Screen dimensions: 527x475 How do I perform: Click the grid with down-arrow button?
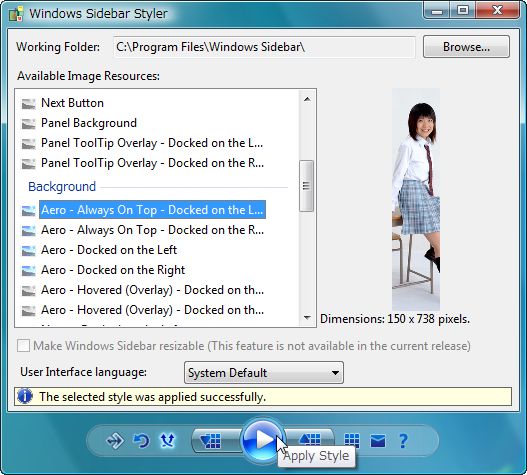(216, 440)
